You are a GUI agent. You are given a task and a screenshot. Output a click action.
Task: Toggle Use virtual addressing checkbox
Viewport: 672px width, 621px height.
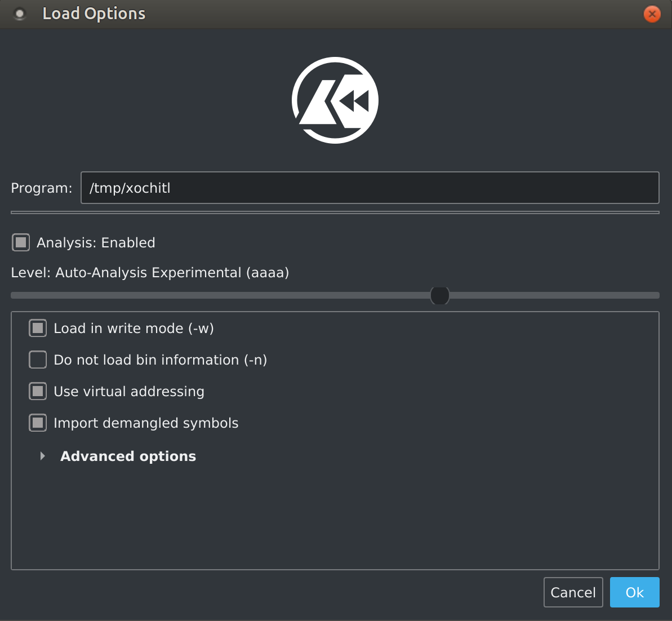coord(38,391)
